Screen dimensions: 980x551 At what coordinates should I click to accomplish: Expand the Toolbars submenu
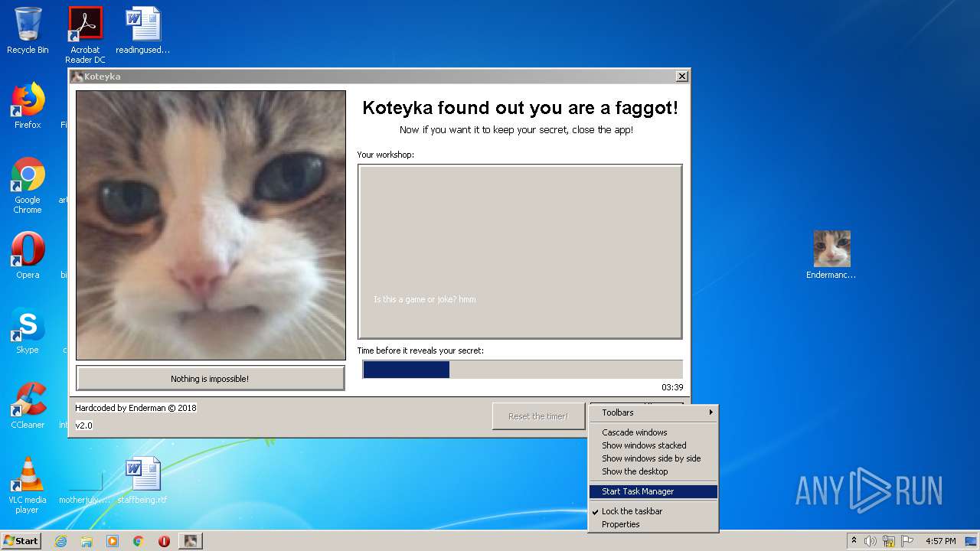[653, 412]
